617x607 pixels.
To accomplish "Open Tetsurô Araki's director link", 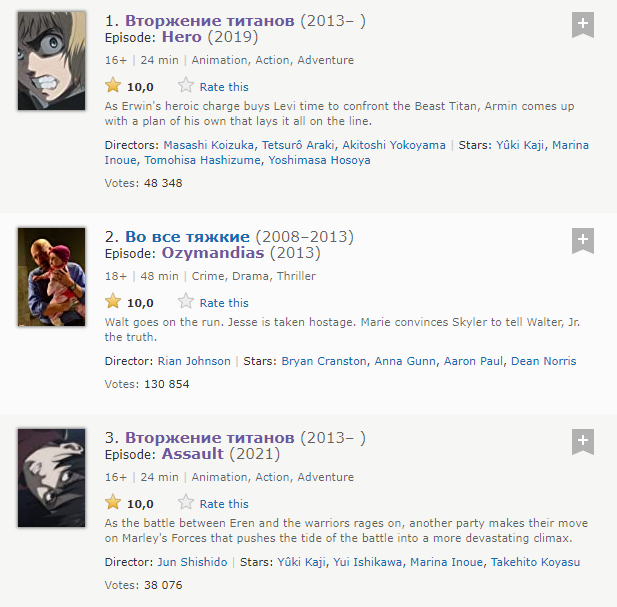I will coord(298,145).
